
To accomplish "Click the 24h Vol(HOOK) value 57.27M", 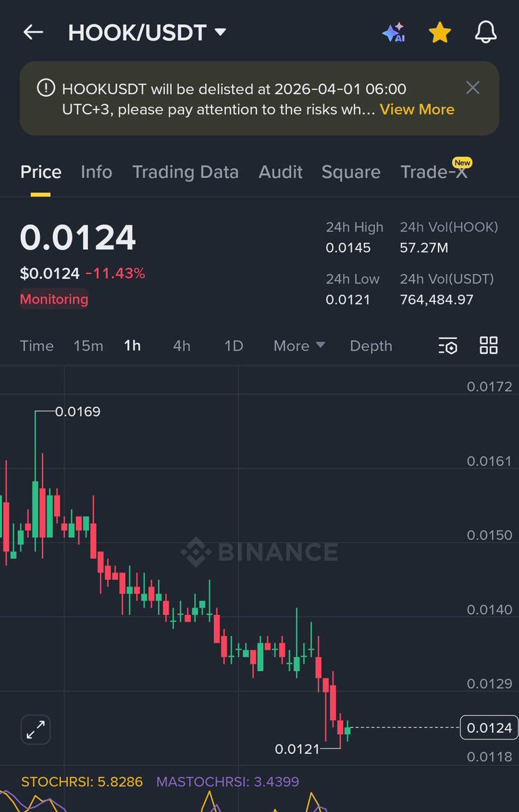I will click(424, 248).
